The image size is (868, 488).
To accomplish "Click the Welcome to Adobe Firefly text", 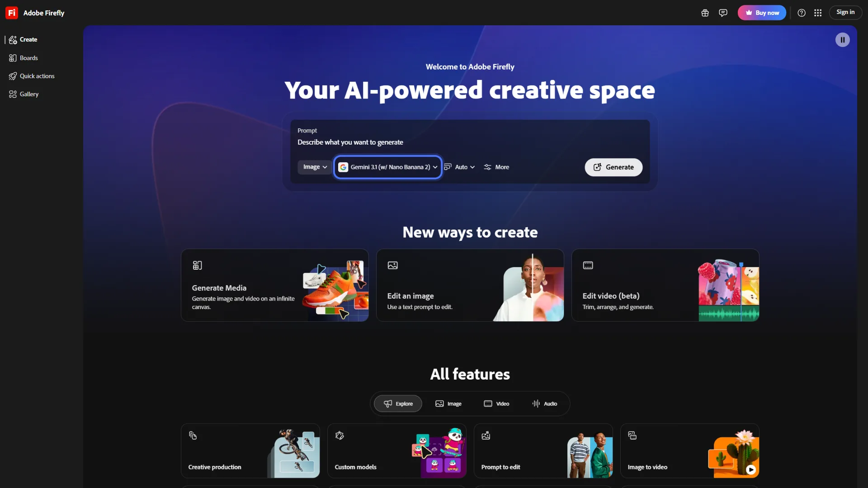I will (x=470, y=67).
